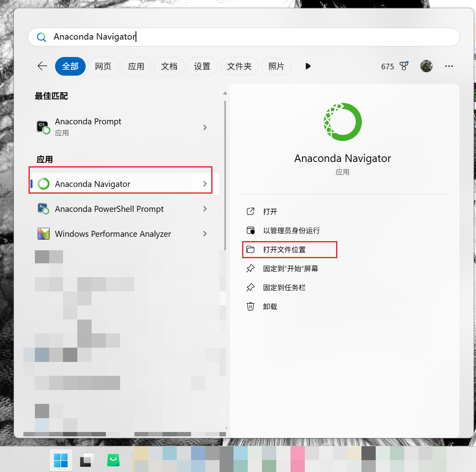This screenshot has width=476, height=472.
Task: Click the Anaconda Navigator list icon
Action: click(x=44, y=184)
